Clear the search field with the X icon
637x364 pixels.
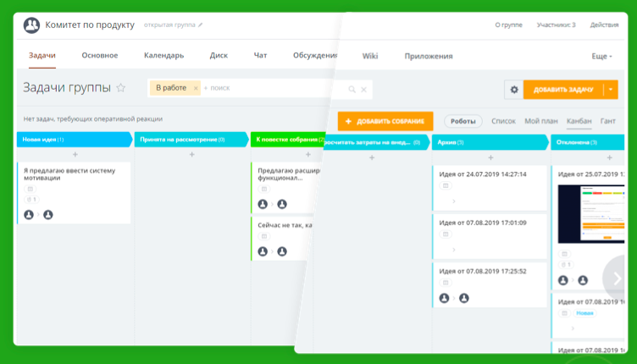pyautogui.click(x=364, y=89)
